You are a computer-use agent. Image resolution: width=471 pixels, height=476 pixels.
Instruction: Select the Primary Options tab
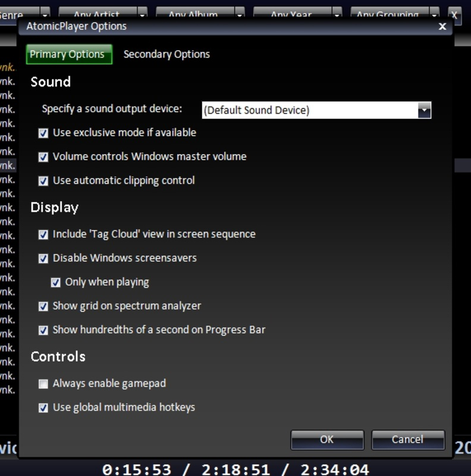coord(69,54)
